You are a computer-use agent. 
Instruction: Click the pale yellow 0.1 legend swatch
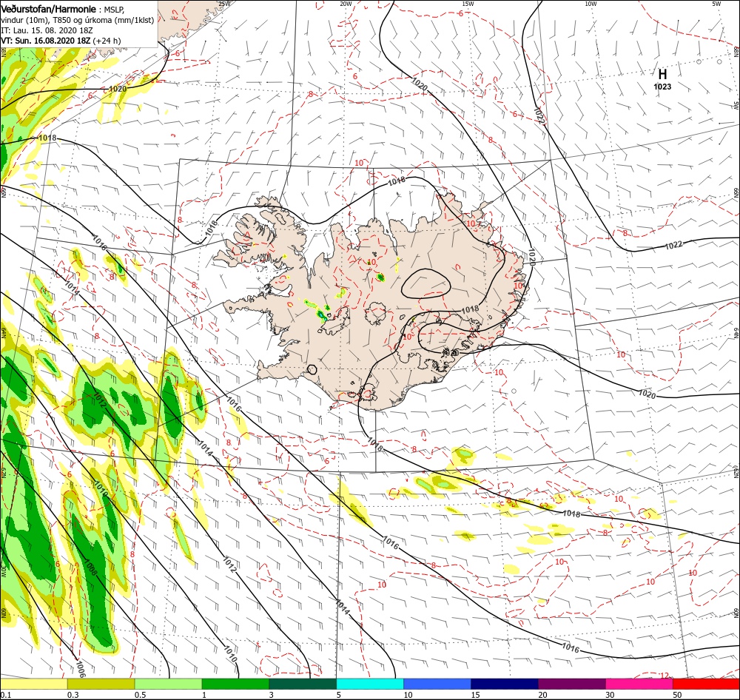(33, 684)
